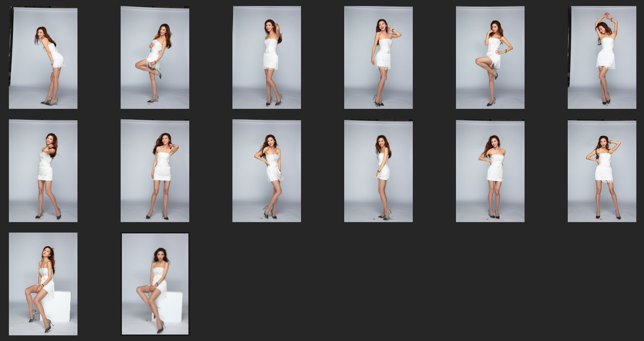Viewport: 644px width, 341px height.
Task: Choose the raised-knee pose with hand on hip
Action: coord(490,58)
